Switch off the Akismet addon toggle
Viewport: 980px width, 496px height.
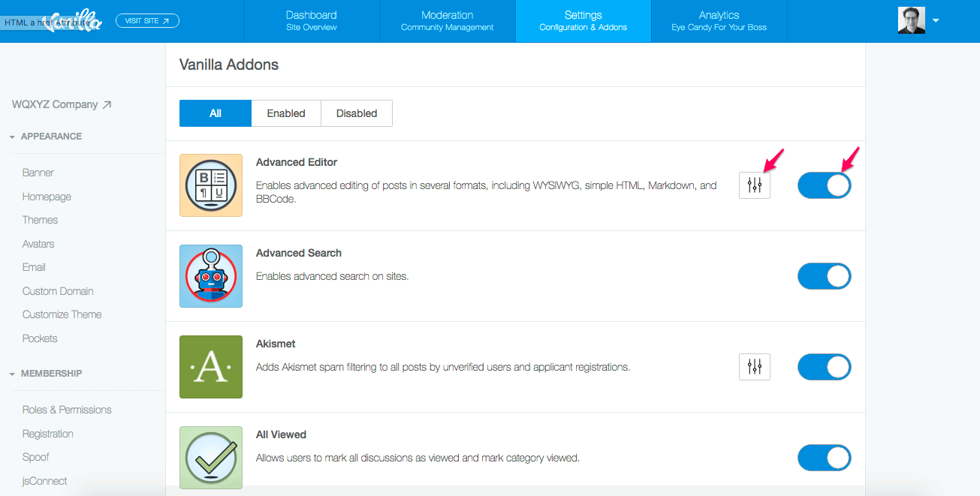tap(824, 367)
